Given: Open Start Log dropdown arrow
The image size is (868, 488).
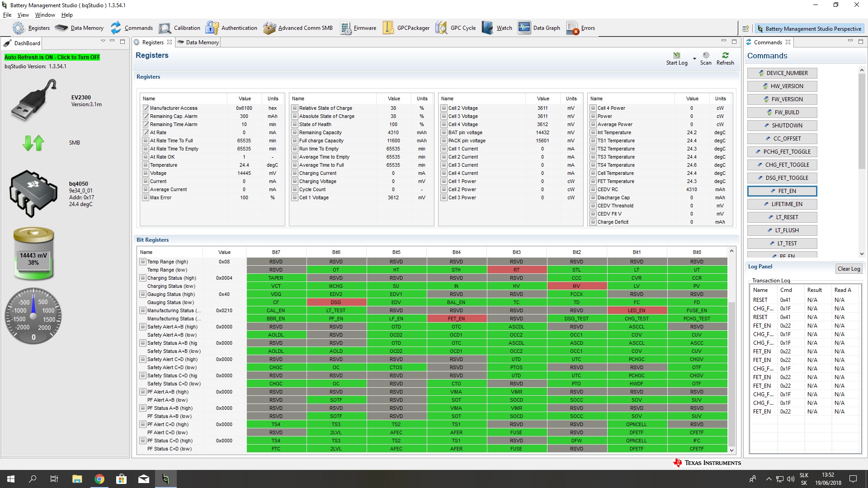Looking at the screenshot, I should (x=694, y=59).
